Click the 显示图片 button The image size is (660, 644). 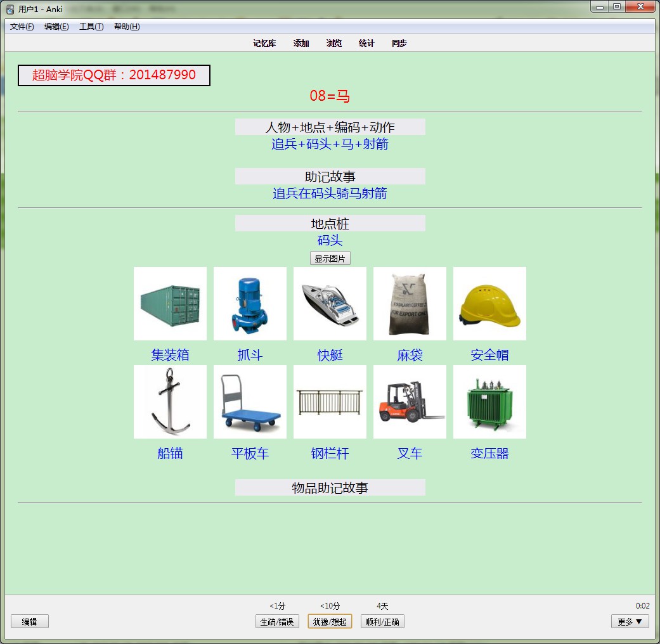[x=330, y=259]
